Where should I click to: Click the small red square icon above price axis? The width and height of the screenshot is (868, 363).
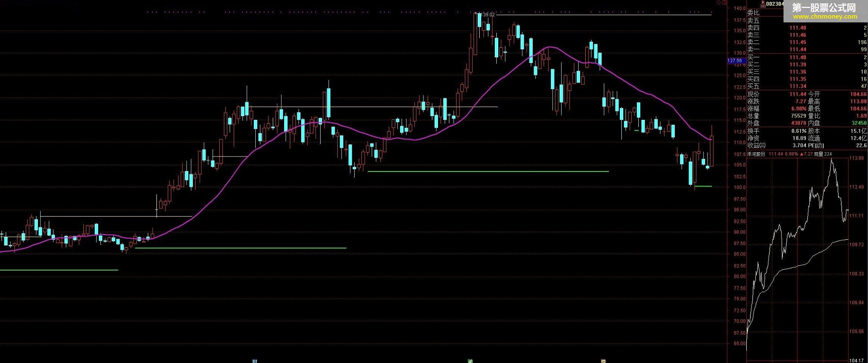coord(724,2)
